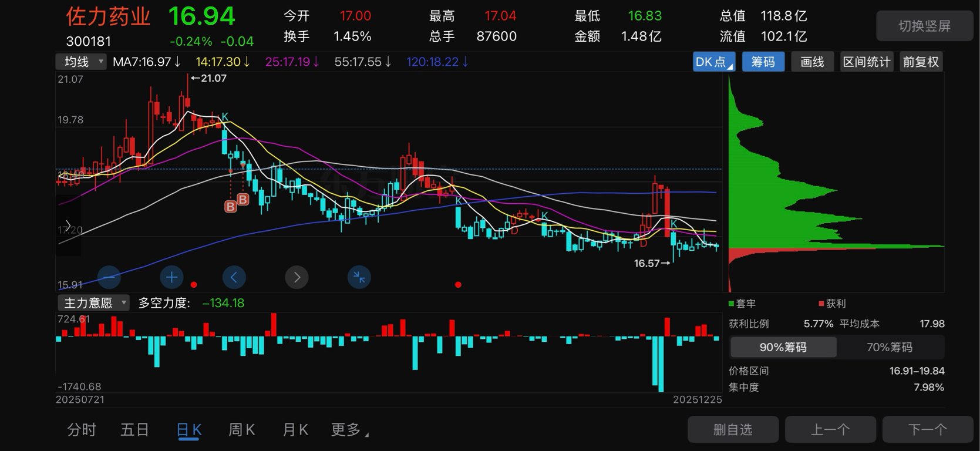Screen dimensions: 980x451
Task: Open the 画线 drawing tool
Action: click(813, 62)
